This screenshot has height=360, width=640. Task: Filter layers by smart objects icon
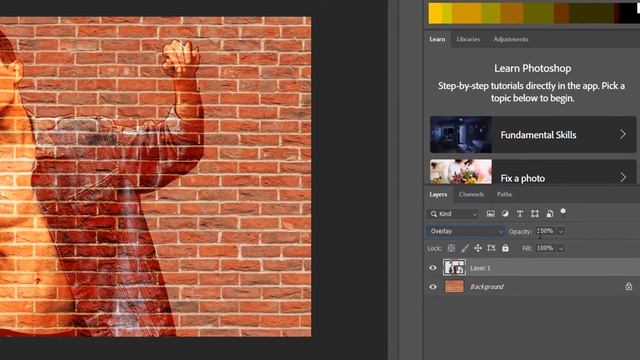pos(550,213)
